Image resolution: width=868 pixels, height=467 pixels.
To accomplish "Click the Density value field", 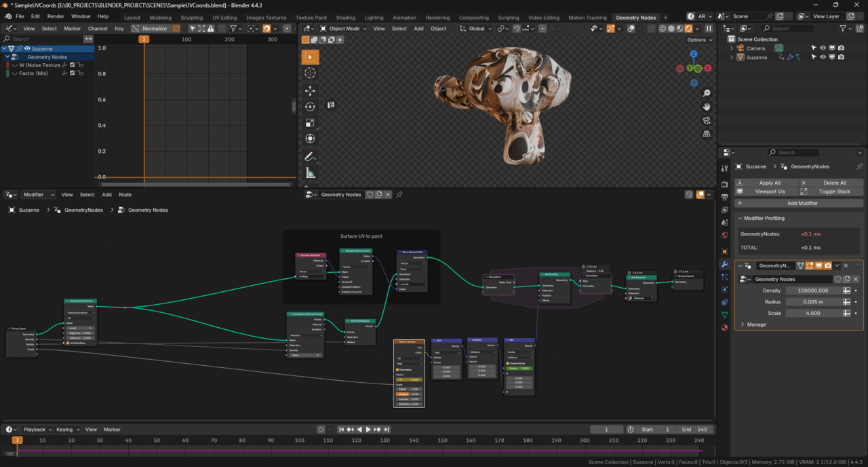I will tap(813, 291).
